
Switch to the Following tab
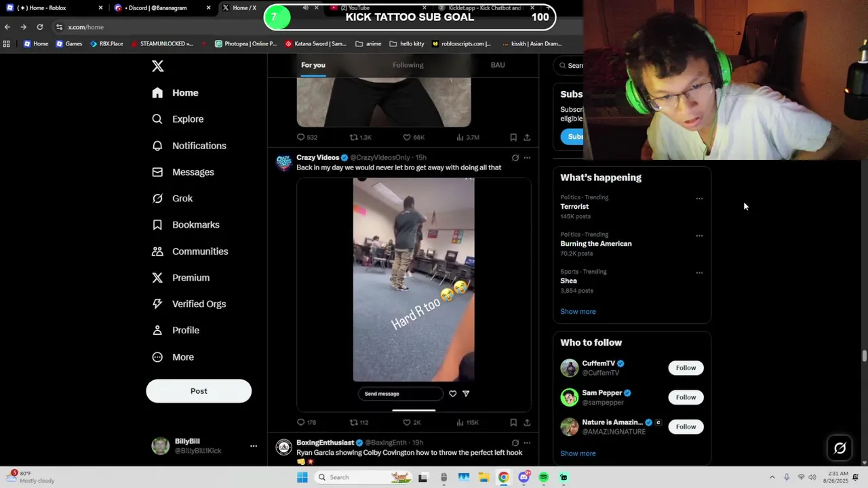[x=408, y=65]
